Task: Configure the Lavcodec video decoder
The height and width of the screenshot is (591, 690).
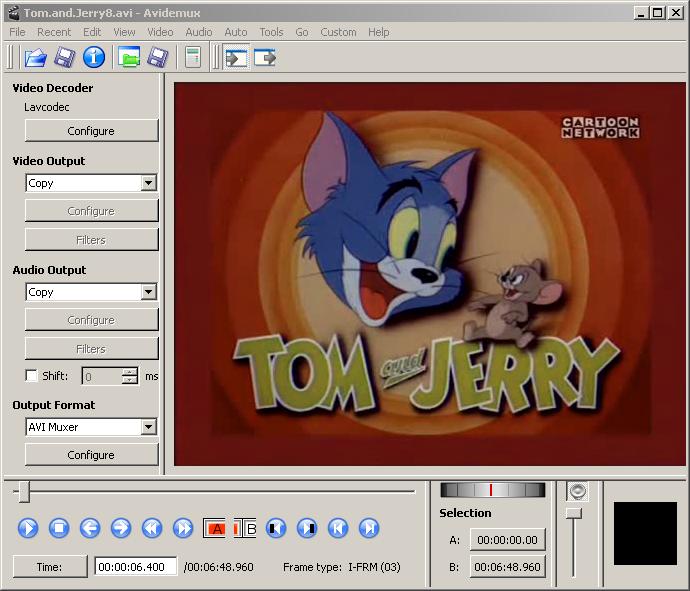Action: coord(91,131)
